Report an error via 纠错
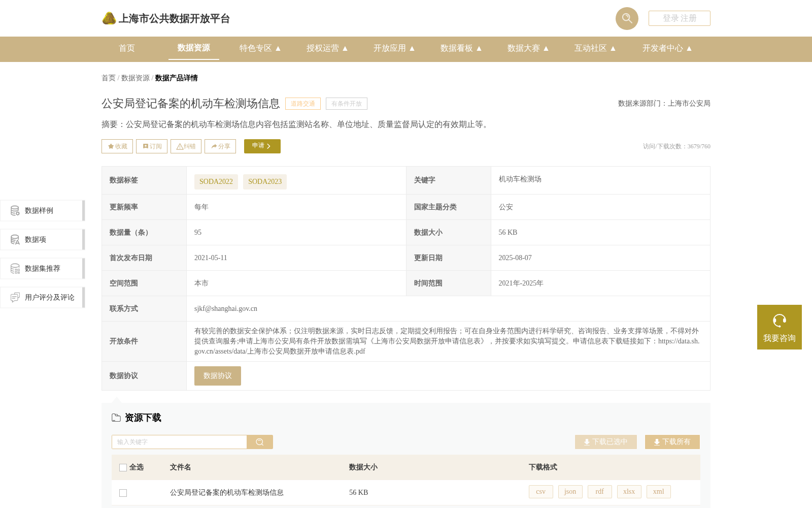The width and height of the screenshot is (812, 508). pyautogui.click(x=186, y=146)
